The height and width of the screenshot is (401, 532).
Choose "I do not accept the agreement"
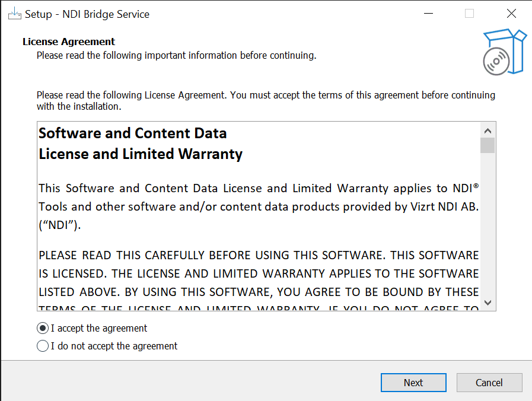pyautogui.click(x=43, y=346)
